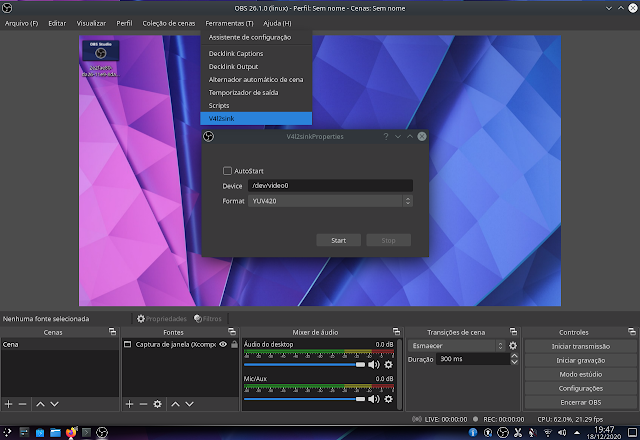Undock the Transições de cena panel
This screenshot has height=440, width=640.
(513, 331)
